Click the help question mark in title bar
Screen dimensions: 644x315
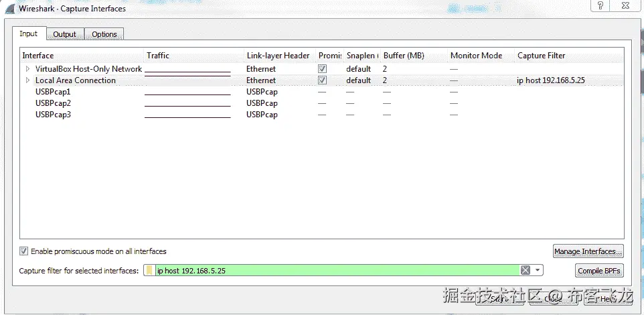pos(600,5)
